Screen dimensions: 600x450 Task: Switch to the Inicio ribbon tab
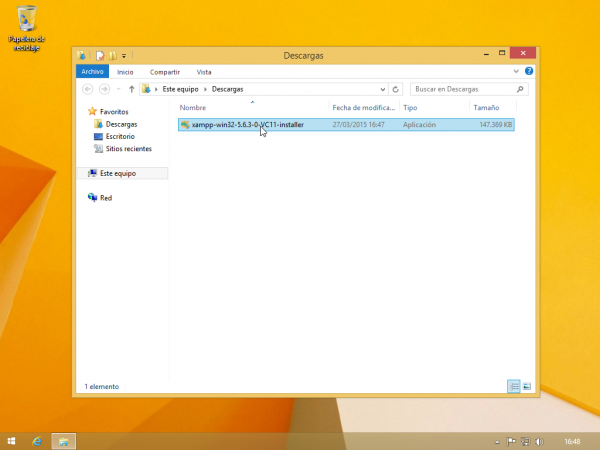click(x=125, y=72)
